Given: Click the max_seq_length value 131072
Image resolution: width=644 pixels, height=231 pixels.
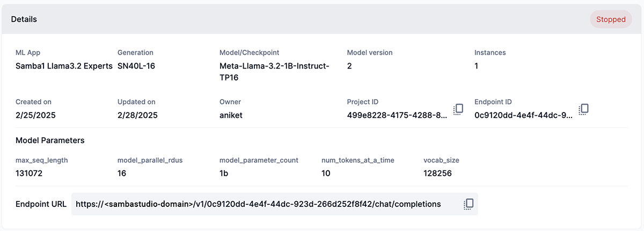Looking at the screenshot, I should pos(29,174).
